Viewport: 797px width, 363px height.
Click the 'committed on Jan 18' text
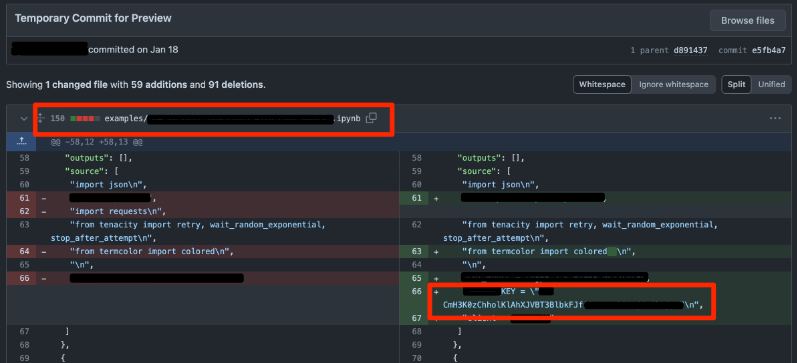point(133,50)
